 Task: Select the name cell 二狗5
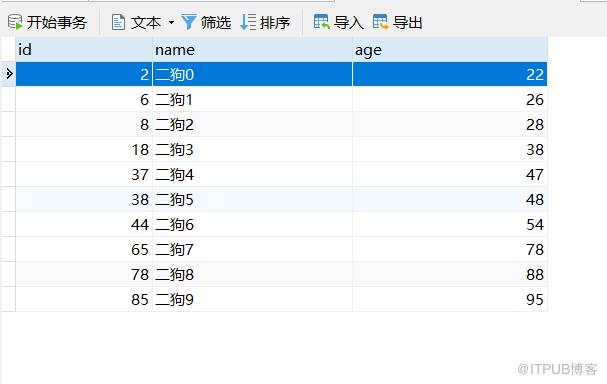click(x=253, y=199)
